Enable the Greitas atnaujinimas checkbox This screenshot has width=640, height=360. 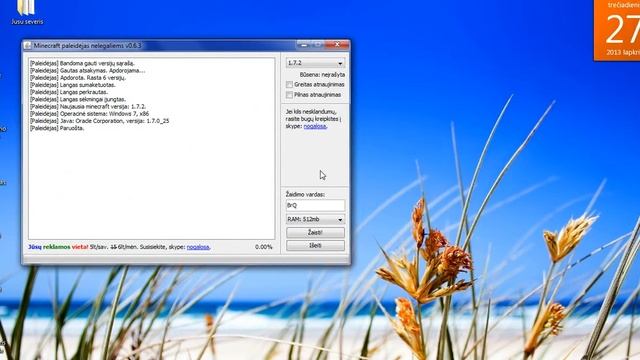289,84
